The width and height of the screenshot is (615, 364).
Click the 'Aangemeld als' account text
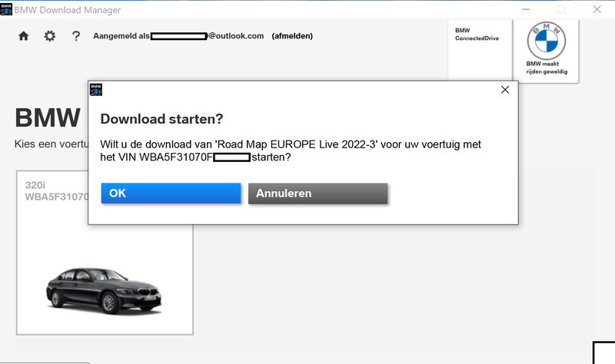pyautogui.click(x=121, y=36)
